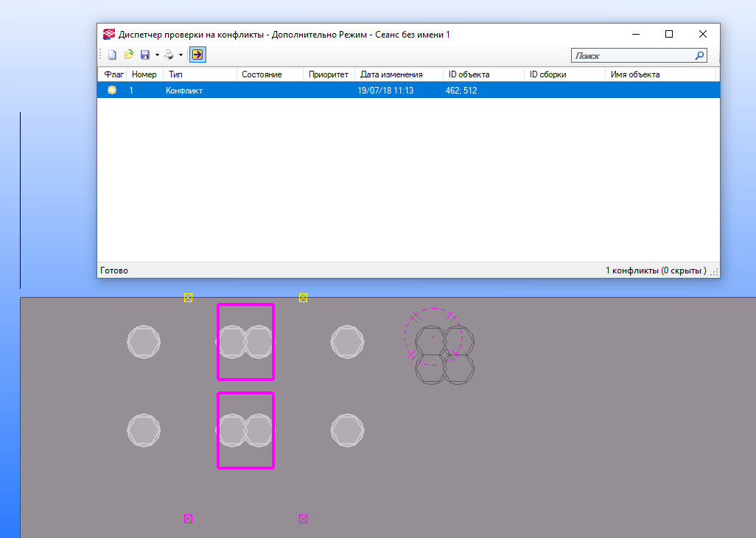Select the top-left bolt in model view
The height and width of the screenshot is (538, 756).
click(144, 342)
